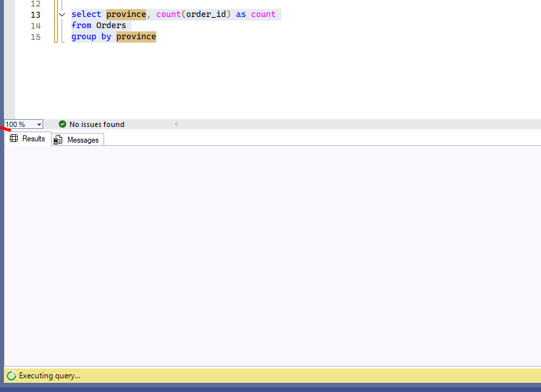The height and width of the screenshot is (392, 541).
Task: Switch to the Results tab
Action: [28, 139]
